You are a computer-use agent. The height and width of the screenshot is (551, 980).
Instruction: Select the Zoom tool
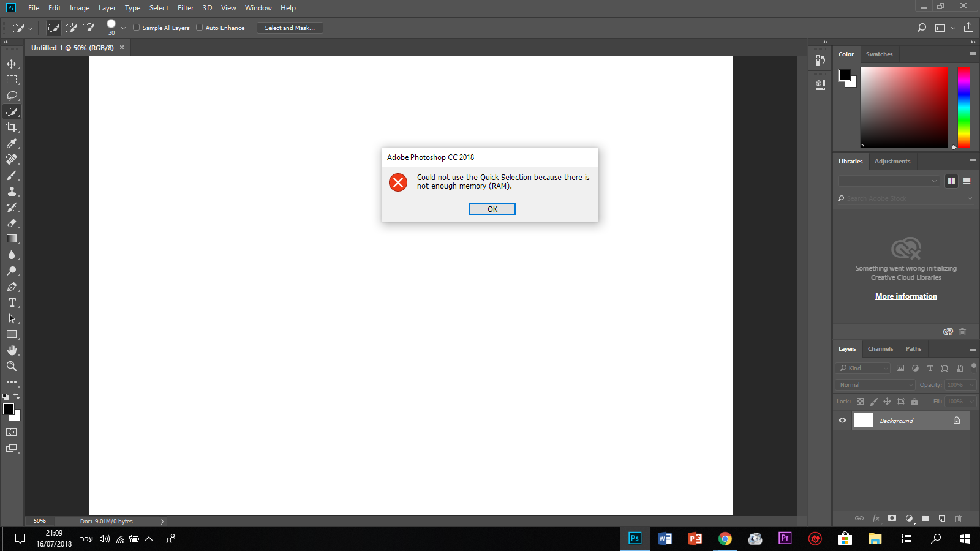(x=12, y=366)
